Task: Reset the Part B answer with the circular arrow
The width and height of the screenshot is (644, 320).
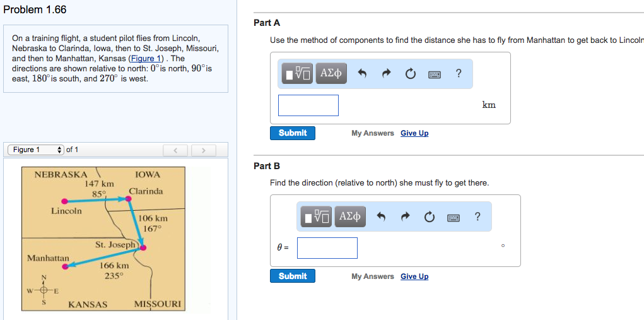Action: click(430, 217)
